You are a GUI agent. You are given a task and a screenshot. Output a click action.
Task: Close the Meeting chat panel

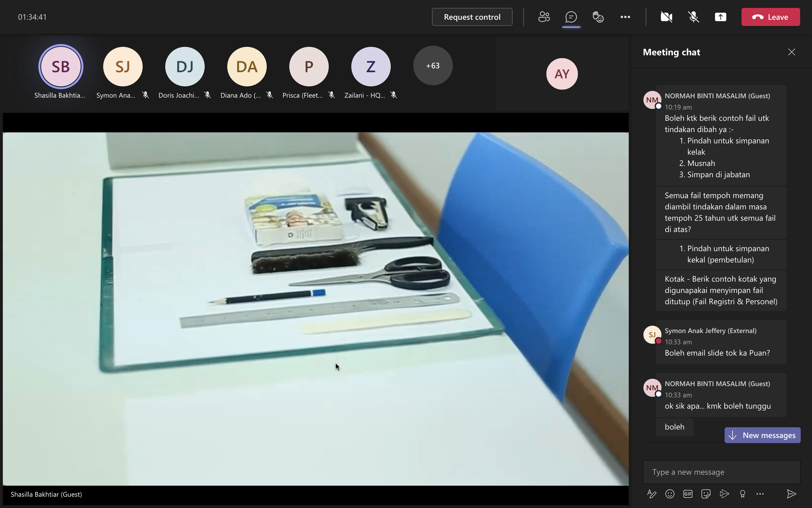click(791, 52)
